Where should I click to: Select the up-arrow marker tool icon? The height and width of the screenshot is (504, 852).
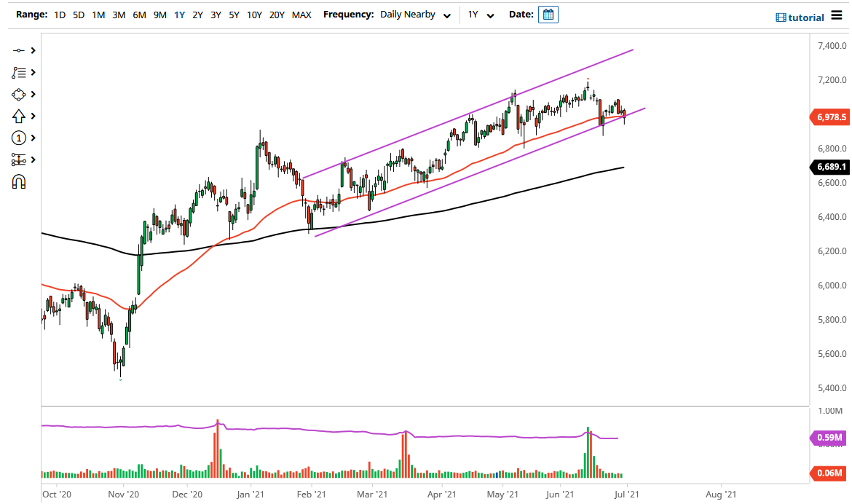[x=18, y=117]
